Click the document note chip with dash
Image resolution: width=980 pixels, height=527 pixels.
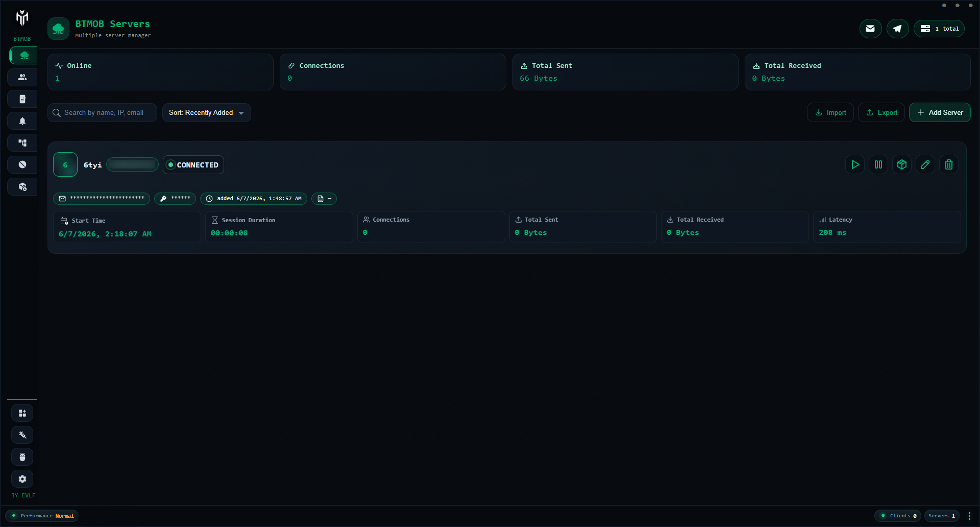[x=324, y=199]
